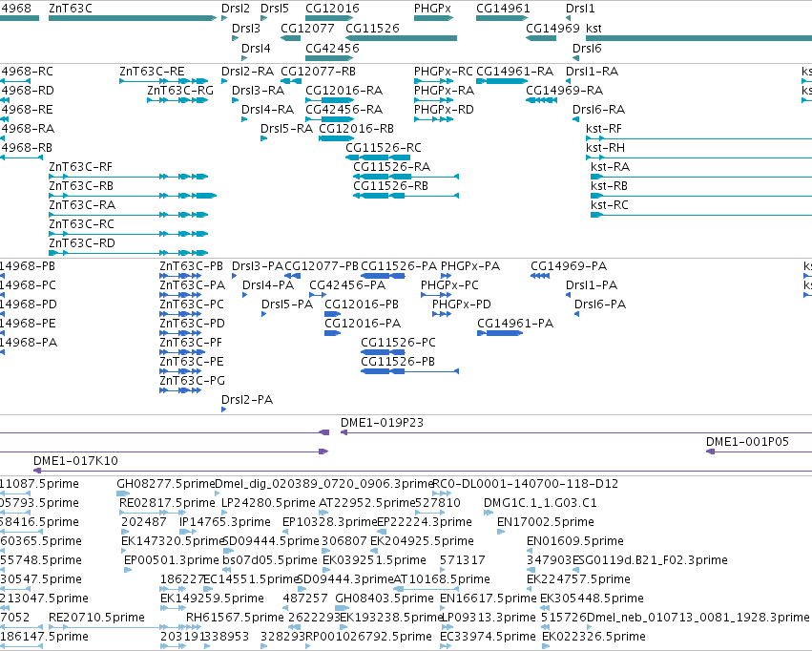The image size is (812, 651).
Task: Select transcript kst-RH
Action: pyautogui.click(x=605, y=148)
